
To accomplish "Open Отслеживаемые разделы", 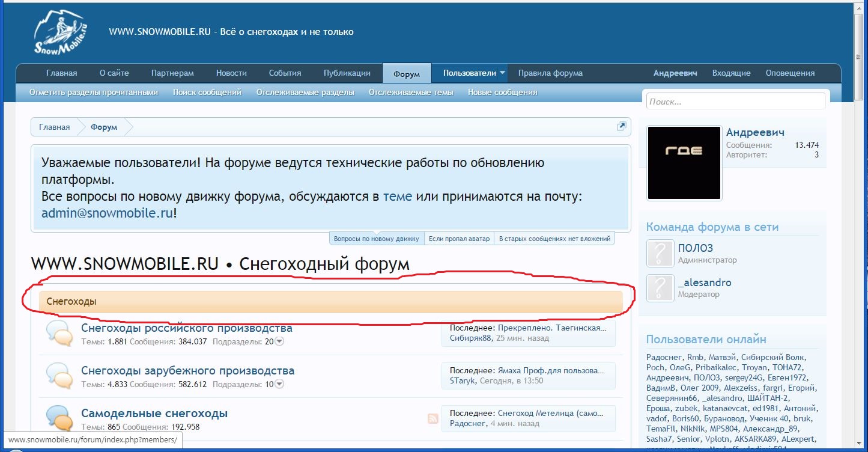I will [x=305, y=93].
